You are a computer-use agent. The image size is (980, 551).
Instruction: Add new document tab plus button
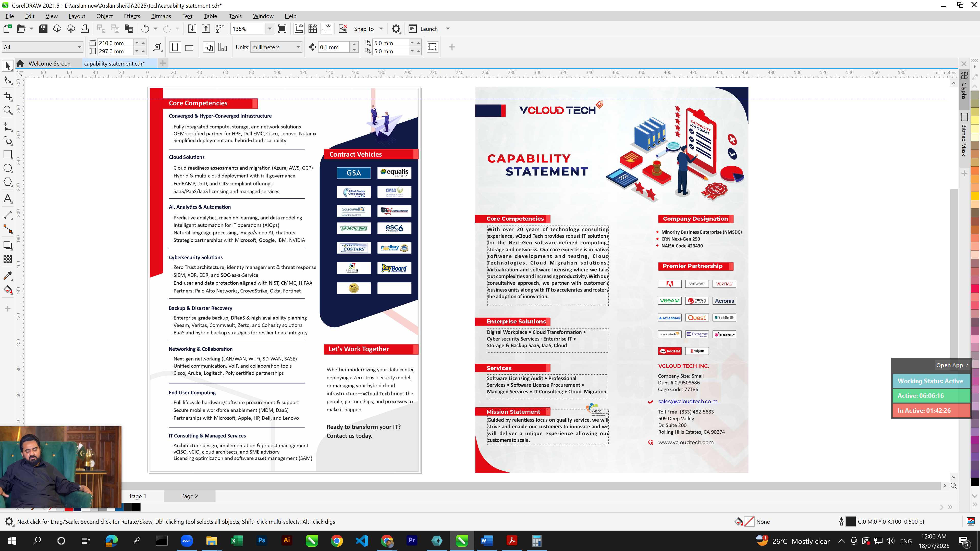(x=163, y=63)
